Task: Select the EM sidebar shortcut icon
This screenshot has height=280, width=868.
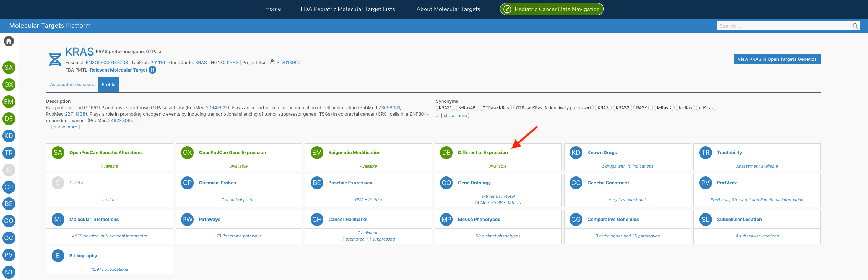Action: click(x=9, y=102)
